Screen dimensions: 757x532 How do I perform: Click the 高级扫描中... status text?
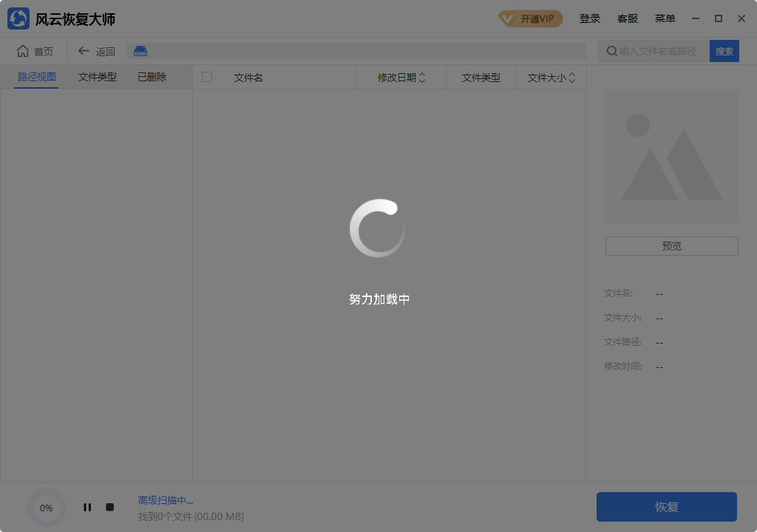click(x=166, y=501)
